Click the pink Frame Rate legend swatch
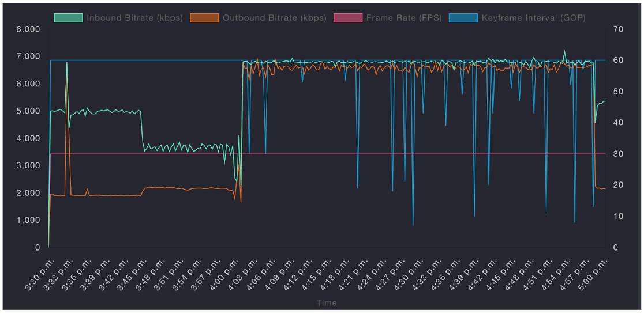This screenshot has height=314, width=644. click(x=348, y=18)
